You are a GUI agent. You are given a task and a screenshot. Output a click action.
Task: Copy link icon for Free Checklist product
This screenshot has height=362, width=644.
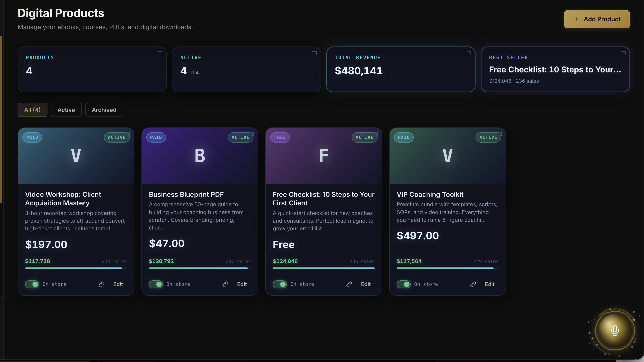[349, 284]
